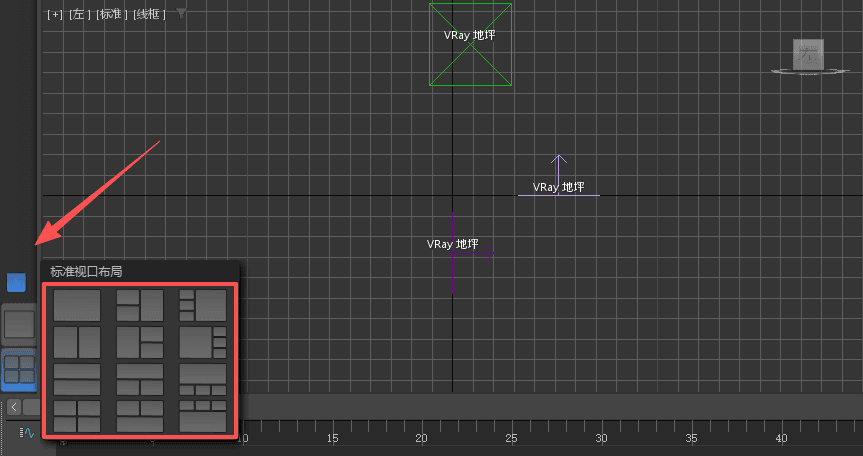The width and height of the screenshot is (863, 456).
Task: Choose layout with three small left, large right
Action: (203, 305)
